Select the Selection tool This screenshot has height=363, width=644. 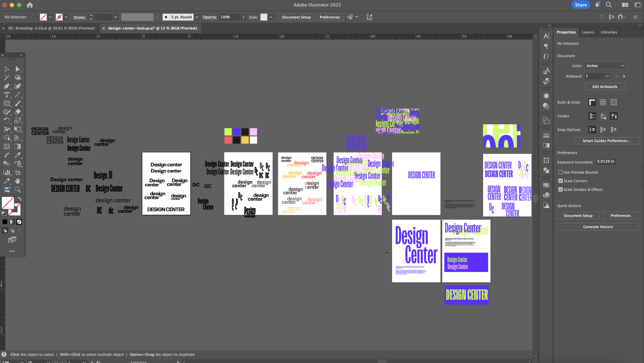[7, 69]
